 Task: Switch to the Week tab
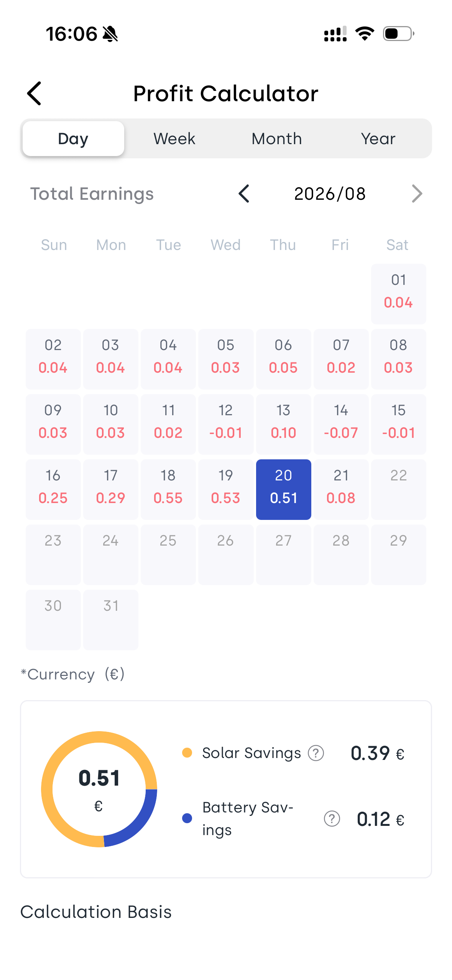[x=174, y=138]
